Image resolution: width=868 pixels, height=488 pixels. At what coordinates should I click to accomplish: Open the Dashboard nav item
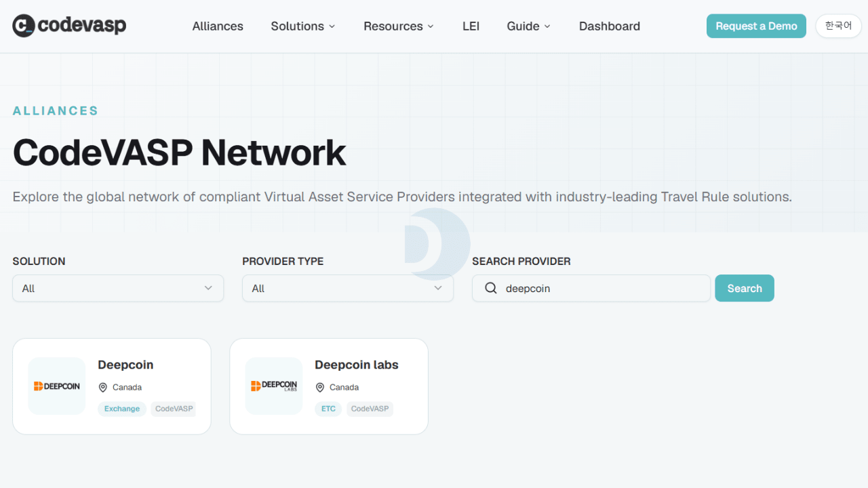pos(610,26)
